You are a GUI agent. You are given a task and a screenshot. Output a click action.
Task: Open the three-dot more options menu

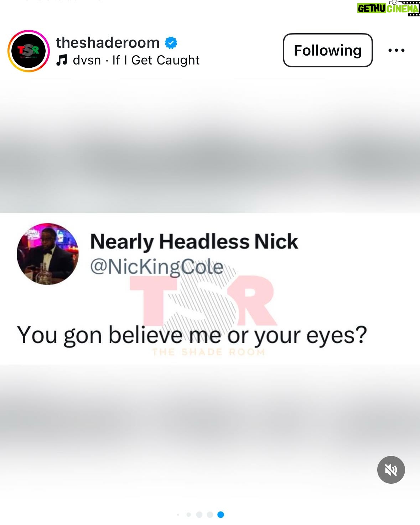pos(396,50)
